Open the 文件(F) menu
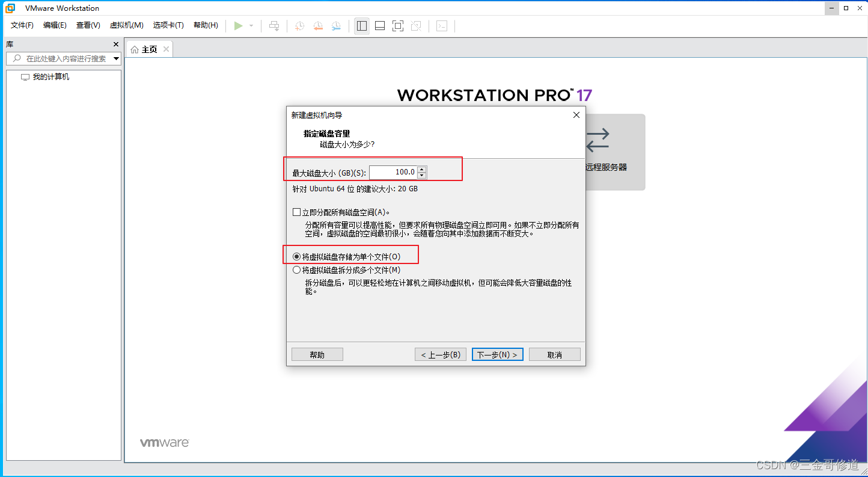 22,25
